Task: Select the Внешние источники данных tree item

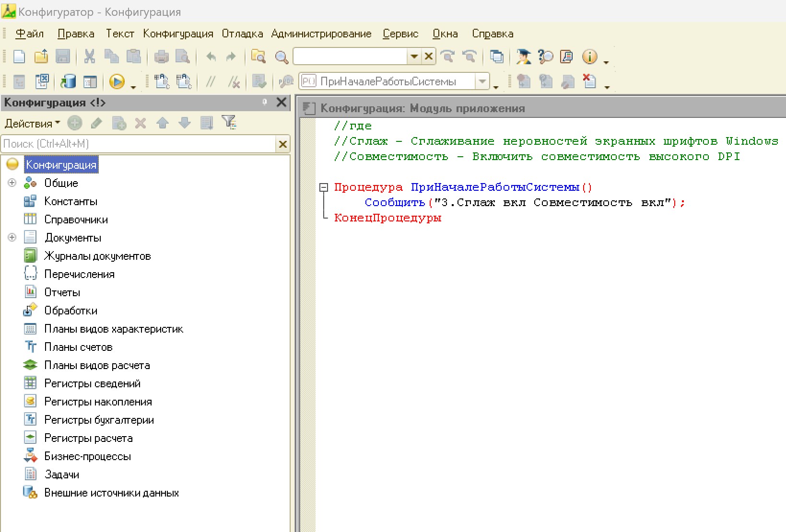Action: pyautogui.click(x=111, y=493)
